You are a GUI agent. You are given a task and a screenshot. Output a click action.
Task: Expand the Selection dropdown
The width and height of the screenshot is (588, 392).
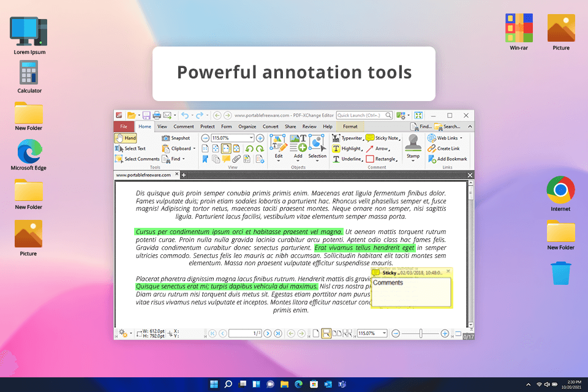[x=317, y=161]
